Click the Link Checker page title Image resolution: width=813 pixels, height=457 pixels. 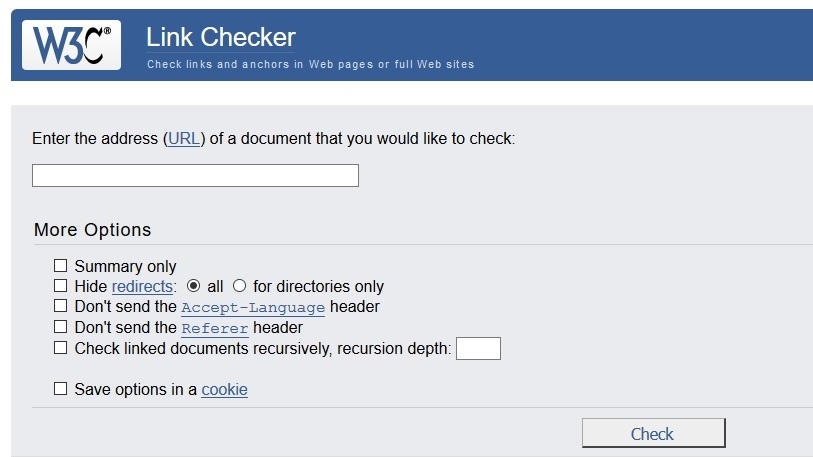coord(221,38)
